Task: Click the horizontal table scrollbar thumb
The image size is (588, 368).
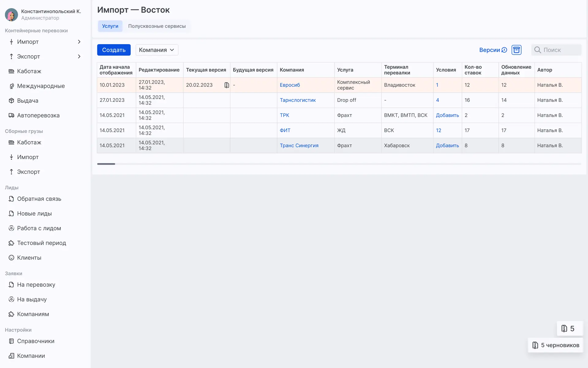Action: click(106, 164)
